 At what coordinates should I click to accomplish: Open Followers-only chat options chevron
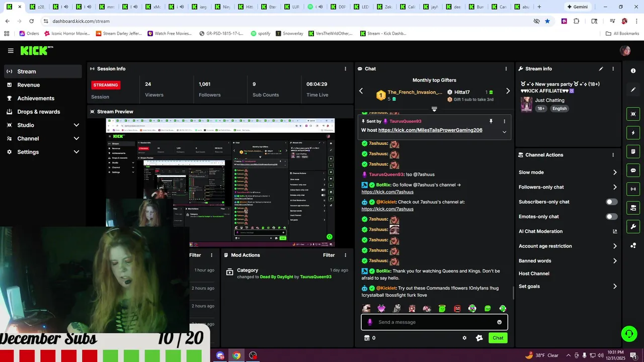[x=615, y=187]
